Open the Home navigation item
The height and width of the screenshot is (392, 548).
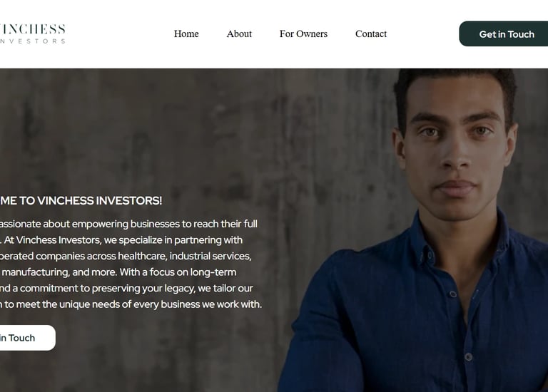coord(186,34)
